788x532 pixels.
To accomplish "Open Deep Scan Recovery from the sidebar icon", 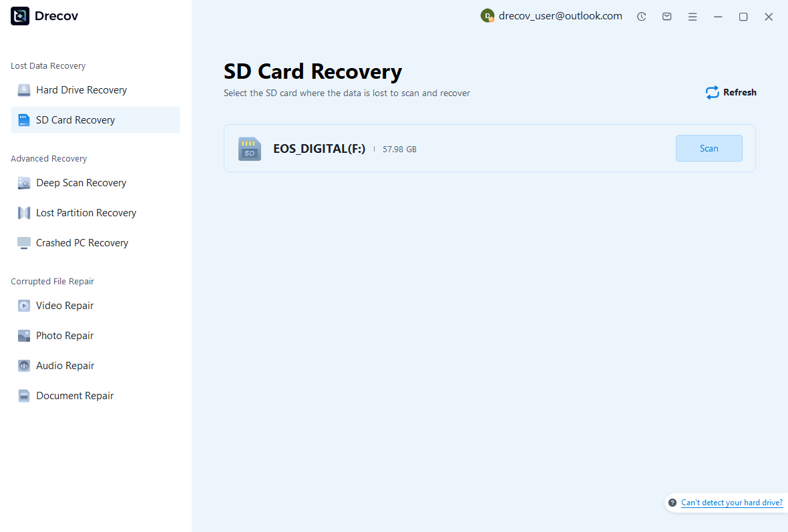I will coord(24,182).
